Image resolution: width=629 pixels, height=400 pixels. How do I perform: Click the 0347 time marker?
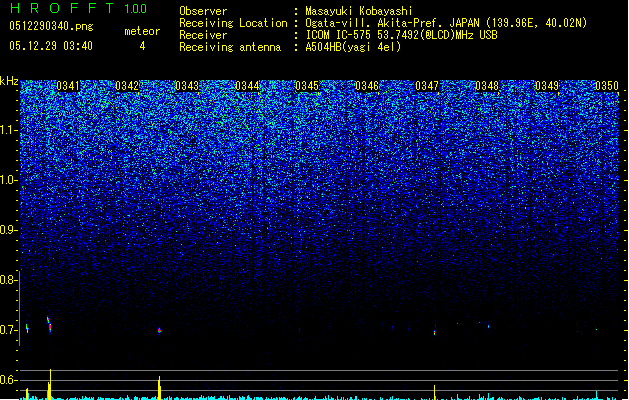tap(427, 86)
